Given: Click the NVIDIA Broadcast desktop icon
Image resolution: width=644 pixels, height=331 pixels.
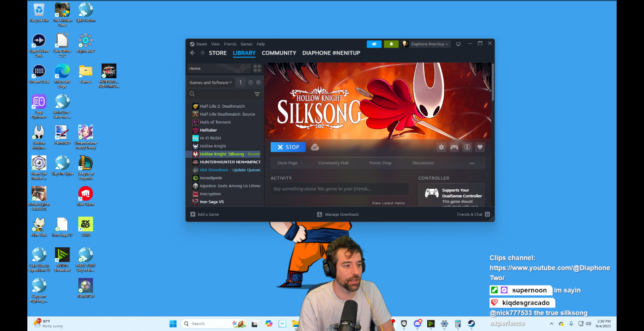Looking at the screenshot, I should click(62, 260).
